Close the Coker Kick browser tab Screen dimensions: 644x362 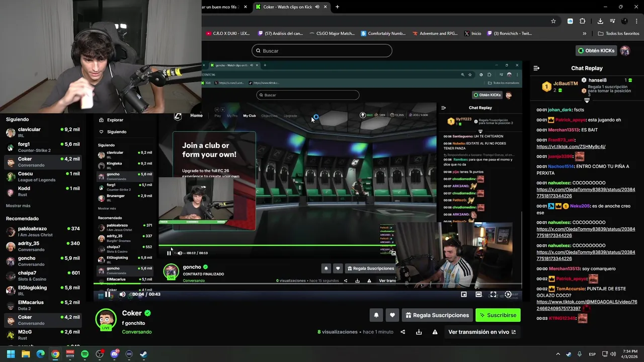pyautogui.click(x=326, y=7)
